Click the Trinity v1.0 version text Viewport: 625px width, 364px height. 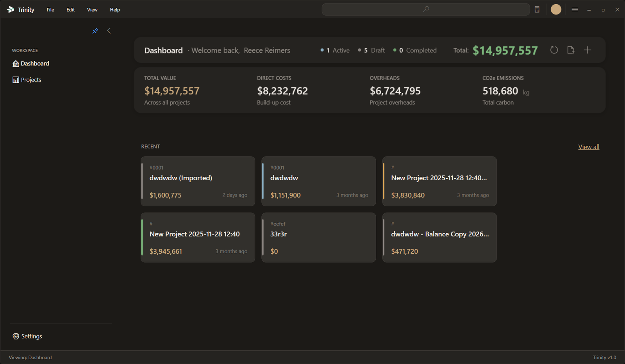[x=605, y=357]
